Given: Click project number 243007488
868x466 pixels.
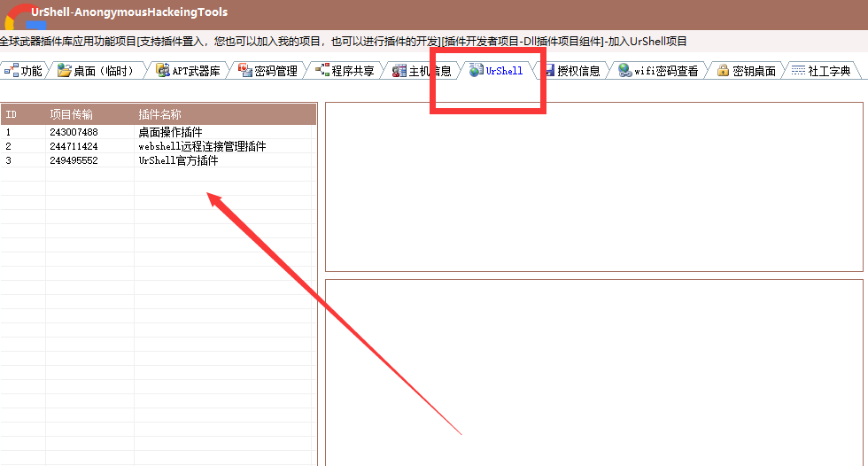Looking at the screenshot, I should [74, 132].
